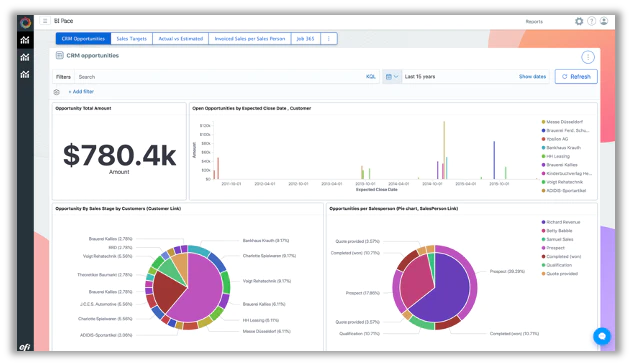Click the hamburger menu icon beside BI Pace
Screen dimensions: 630x364
[45, 21]
